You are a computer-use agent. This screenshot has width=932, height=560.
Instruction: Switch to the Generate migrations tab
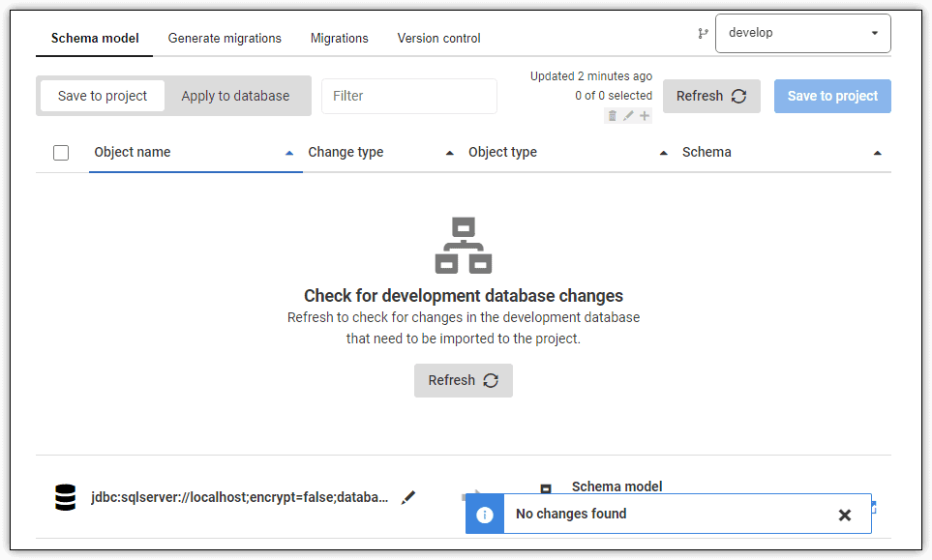(225, 38)
